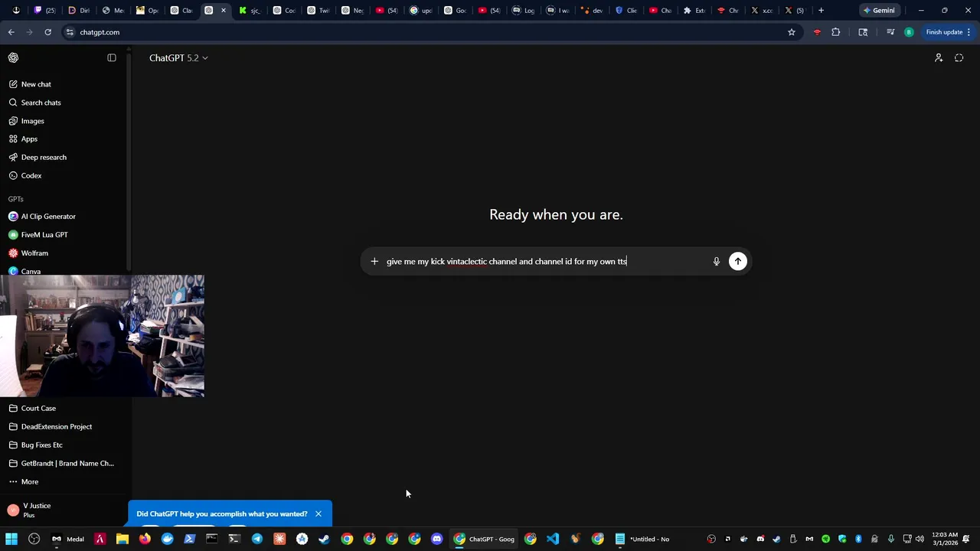Open the Telegram taskbar icon
Screen dimensions: 980x551
[x=257, y=540]
